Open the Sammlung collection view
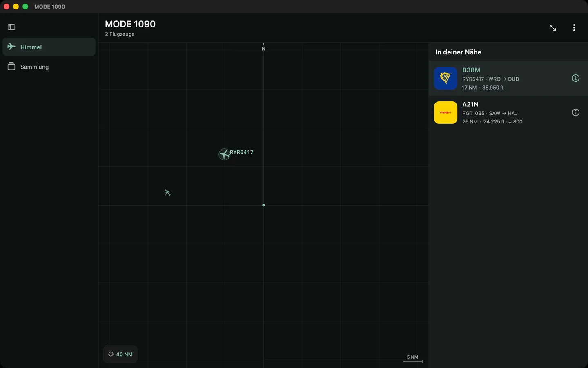588x368 pixels. [49, 66]
